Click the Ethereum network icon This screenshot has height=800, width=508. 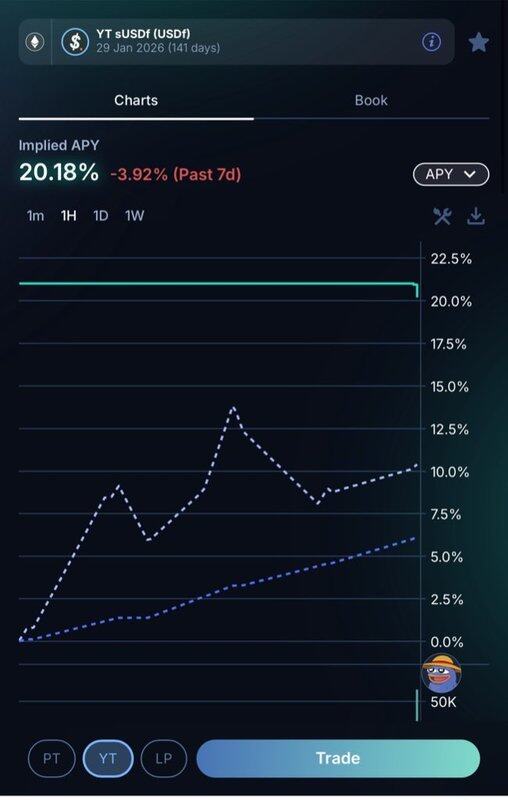[x=35, y=42]
